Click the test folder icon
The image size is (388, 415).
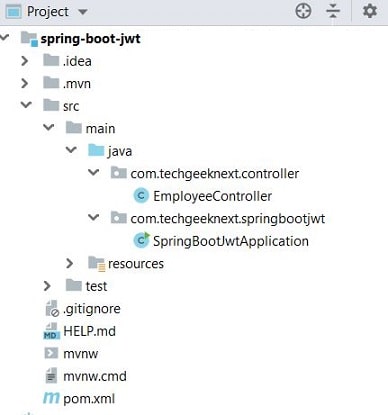(74, 285)
